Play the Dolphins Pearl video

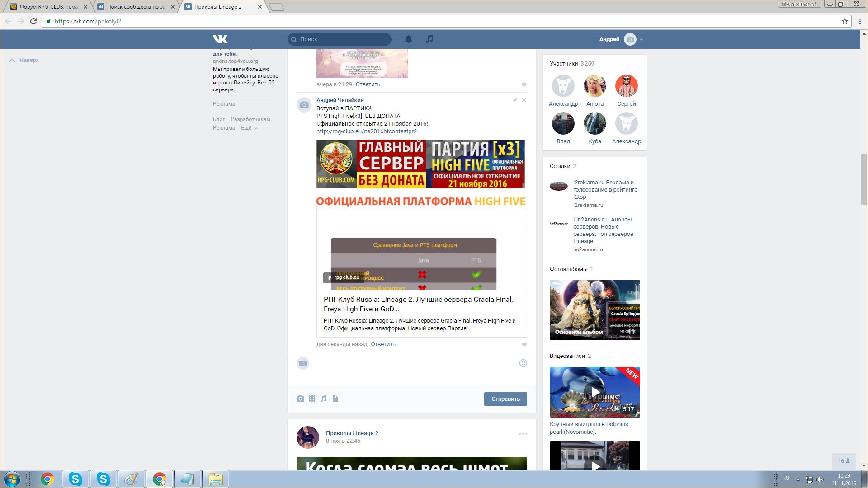click(x=595, y=392)
